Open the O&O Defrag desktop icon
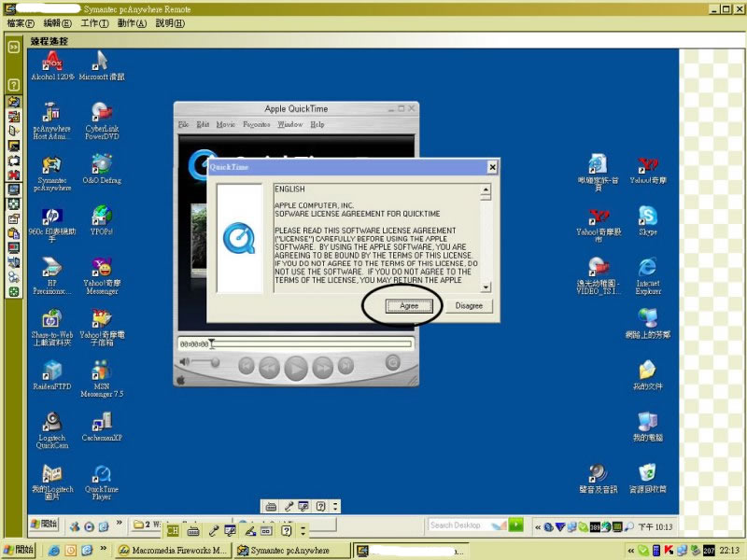Image resolution: width=747 pixels, height=560 pixels. click(x=102, y=170)
